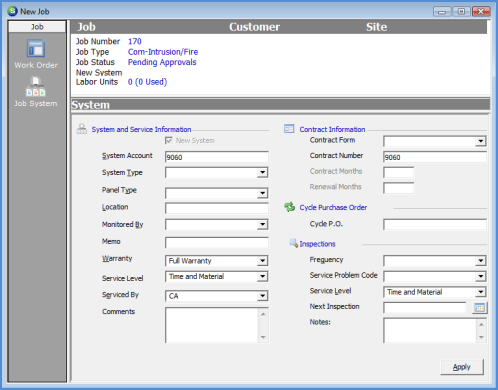498x390 pixels.
Task: Click the Contract Months input field
Action: pyautogui.click(x=399, y=173)
